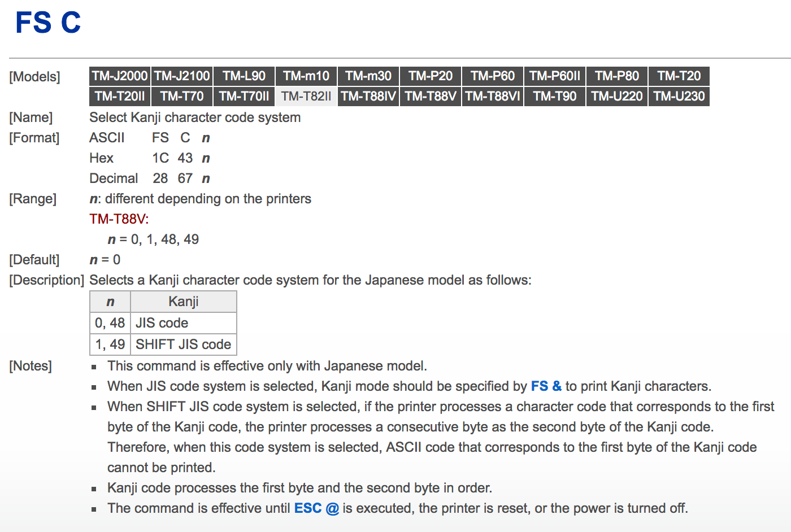791x532 pixels.
Task: Click the 'JIS code' table cell
Action: click(184, 323)
